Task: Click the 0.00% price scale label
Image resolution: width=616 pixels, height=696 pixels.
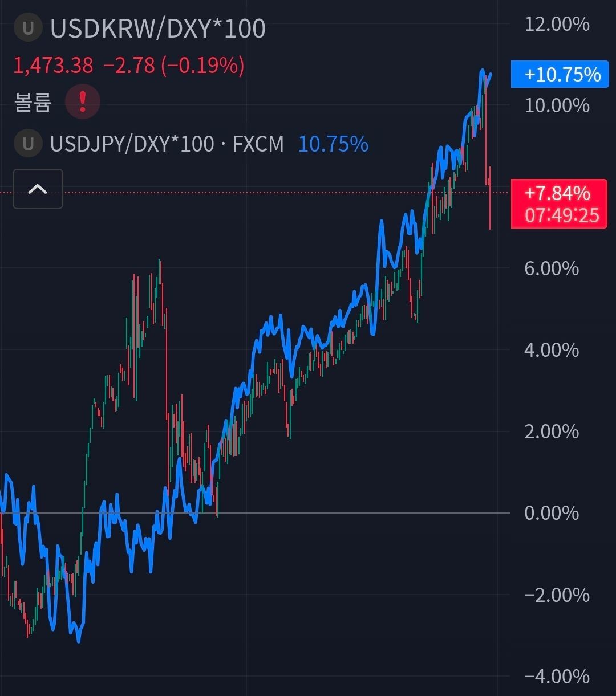Action: [x=552, y=513]
